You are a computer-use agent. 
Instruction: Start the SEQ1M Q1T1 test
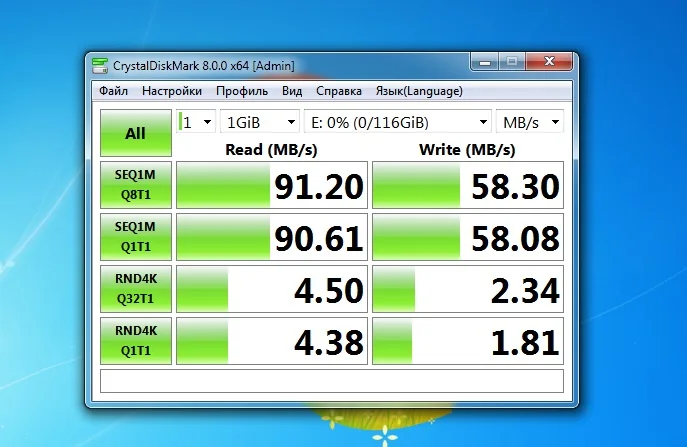136,237
